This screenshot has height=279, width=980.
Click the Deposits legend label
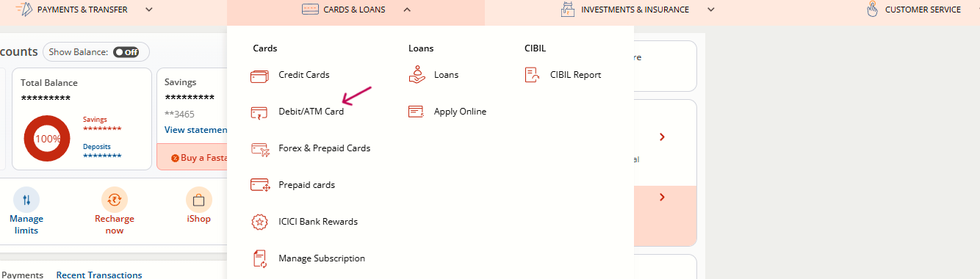[96, 147]
